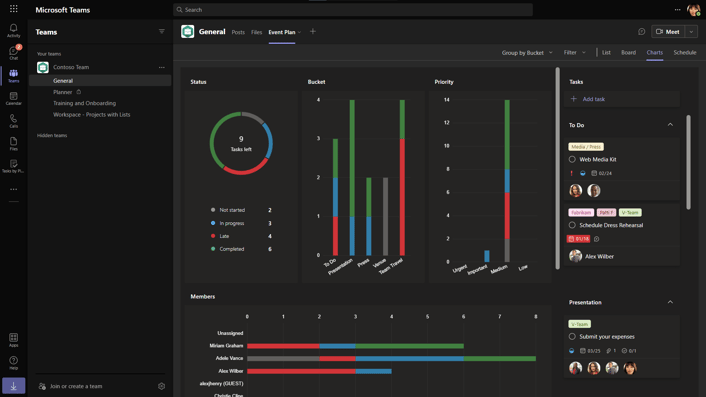Click the Media / Press label tag
This screenshot has width=706, height=397.
tap(586, 147)
